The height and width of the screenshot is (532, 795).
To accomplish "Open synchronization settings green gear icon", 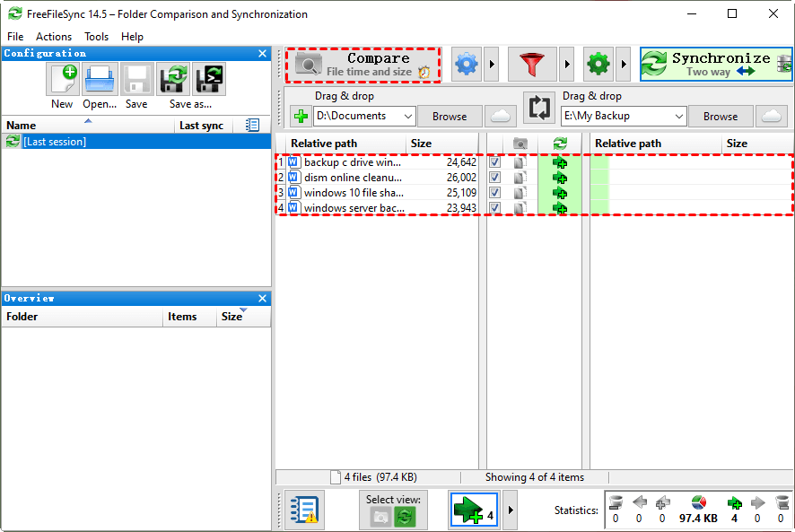I will pos(598,65).
